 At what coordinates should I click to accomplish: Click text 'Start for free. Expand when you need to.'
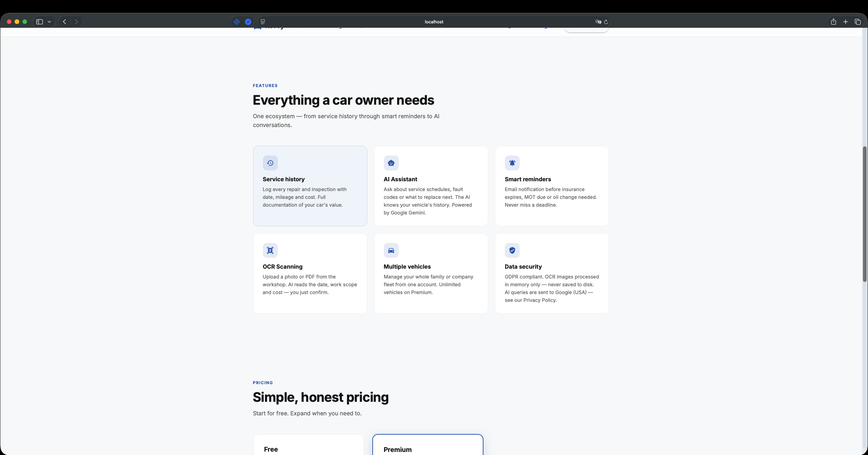(307, 413)
